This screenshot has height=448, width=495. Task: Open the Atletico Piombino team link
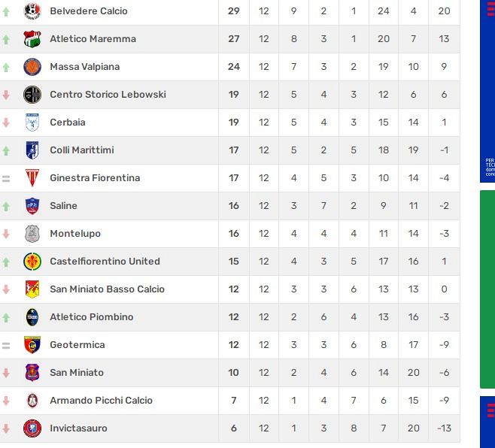[91, 317]
